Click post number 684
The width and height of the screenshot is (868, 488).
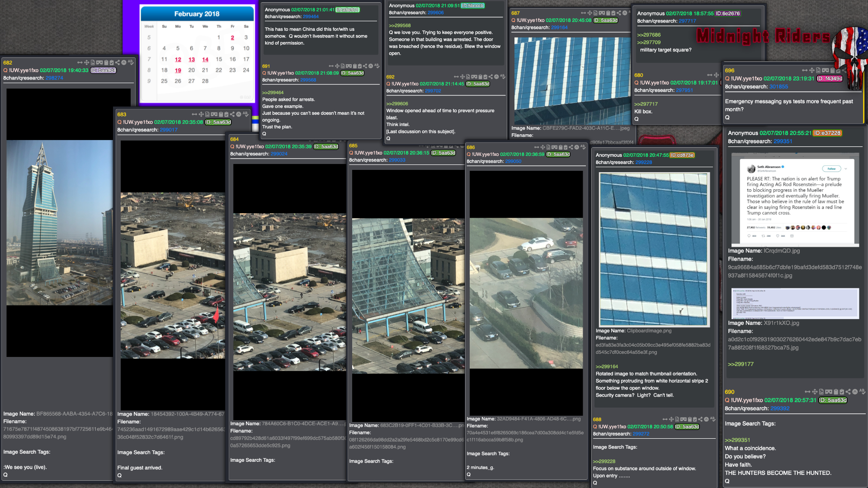[234, 139]
